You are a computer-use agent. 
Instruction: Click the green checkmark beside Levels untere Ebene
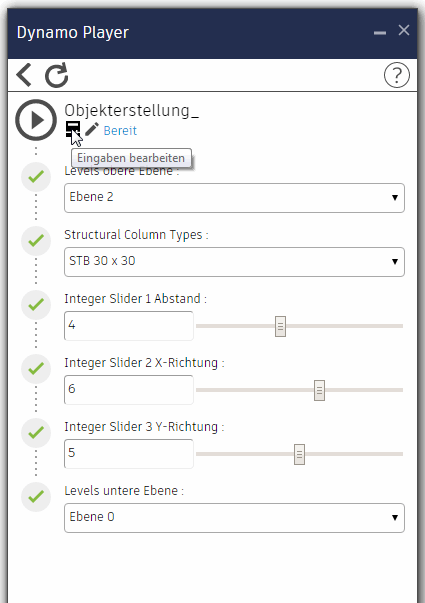36,497
